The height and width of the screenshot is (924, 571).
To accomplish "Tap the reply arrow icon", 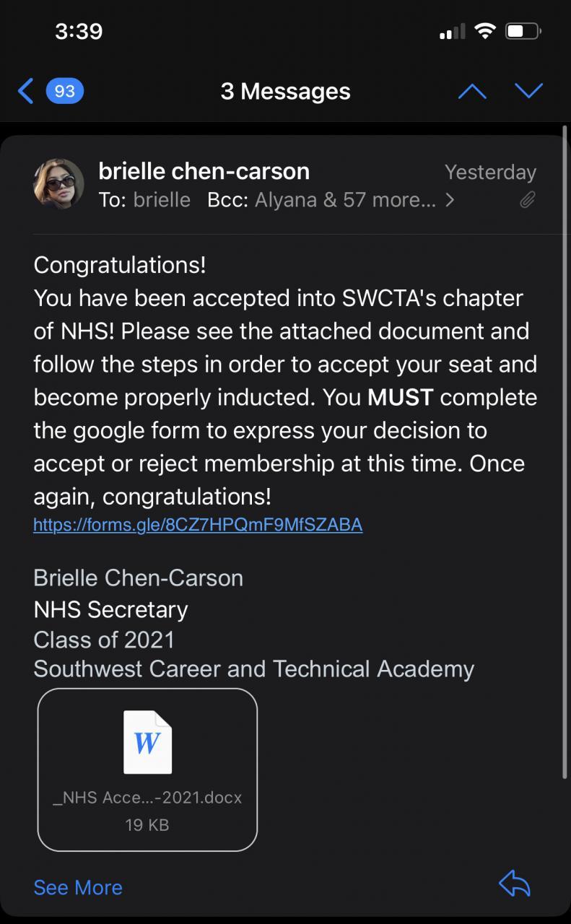I will (x=515, y=884).
